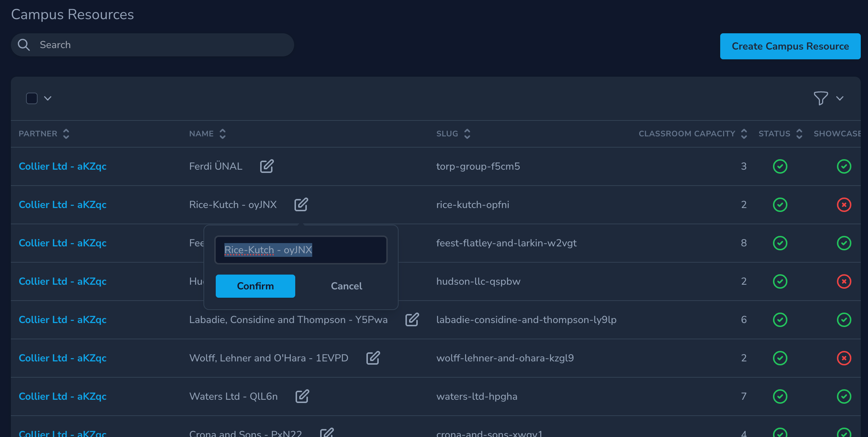Image resolution: width=868 pixels, height=437 pixels.
Task: Click red showcase icon in rice-kutch-opfni row
Action: 844,205
